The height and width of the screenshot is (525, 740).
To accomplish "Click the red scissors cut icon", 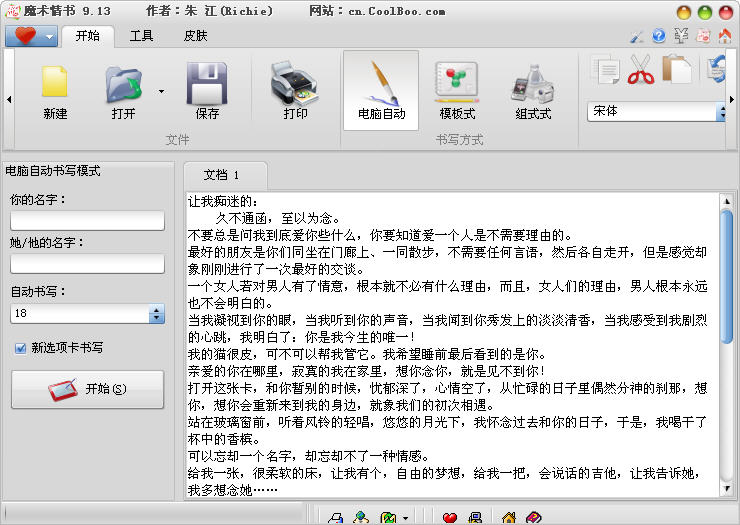I will [640, 70].
